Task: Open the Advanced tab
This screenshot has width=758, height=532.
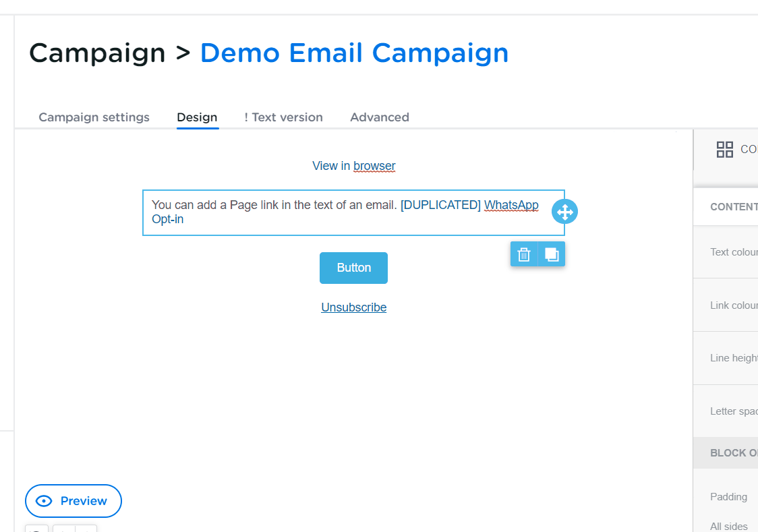Action: [380, 117]
